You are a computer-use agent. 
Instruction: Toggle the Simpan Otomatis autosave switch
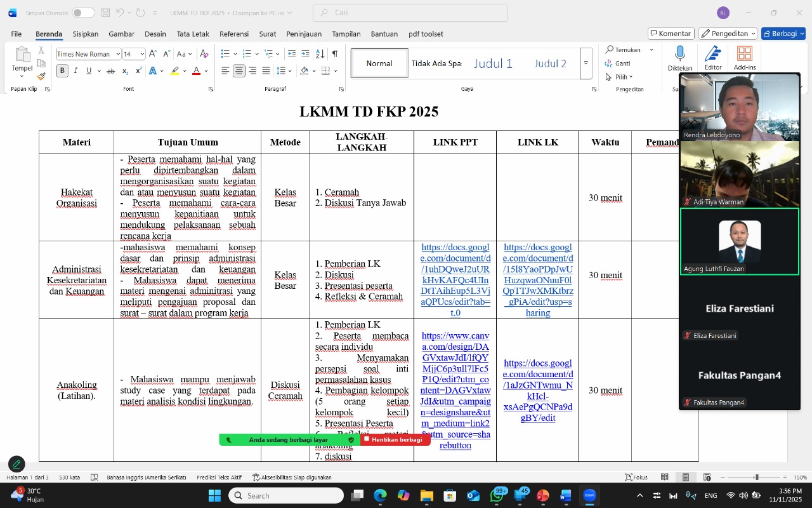tap(83, 13)
